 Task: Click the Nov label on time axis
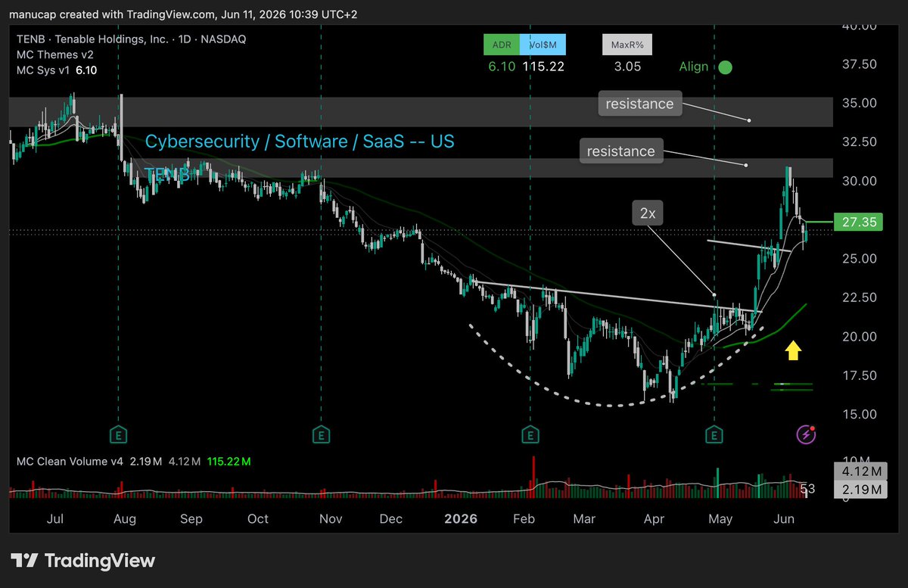coord(331,519)
